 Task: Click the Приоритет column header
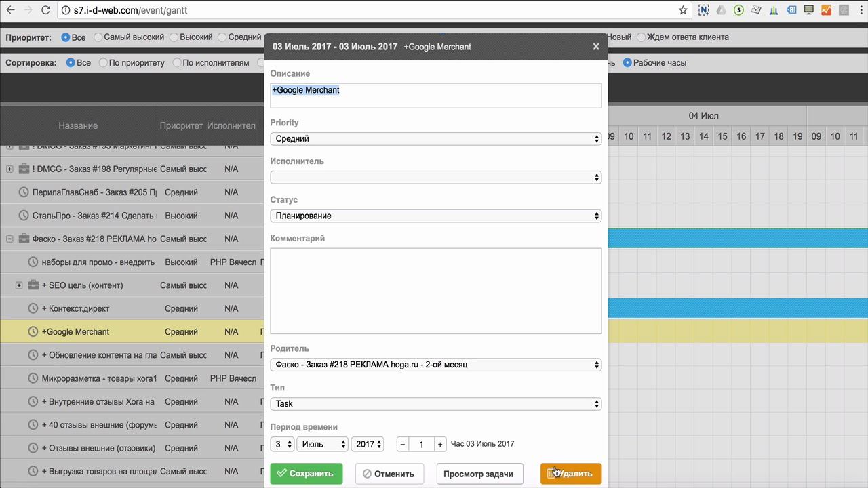click(x=181, y=125)
